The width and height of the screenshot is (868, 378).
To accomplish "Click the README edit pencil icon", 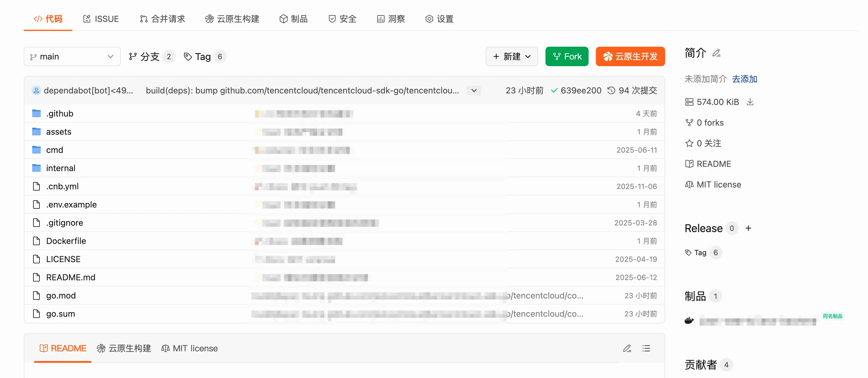I will (627, 348).
